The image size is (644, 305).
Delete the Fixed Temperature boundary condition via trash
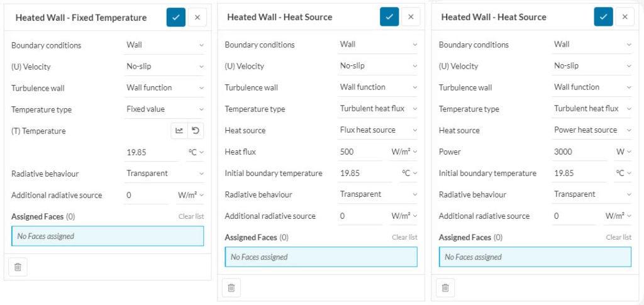pyautogui.click(x=18, y=267)
